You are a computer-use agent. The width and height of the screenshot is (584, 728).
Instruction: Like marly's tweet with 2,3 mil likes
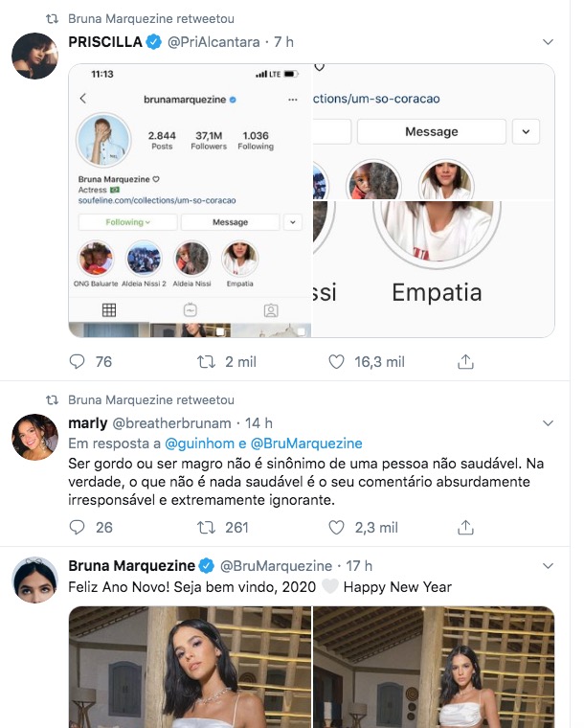336,527
